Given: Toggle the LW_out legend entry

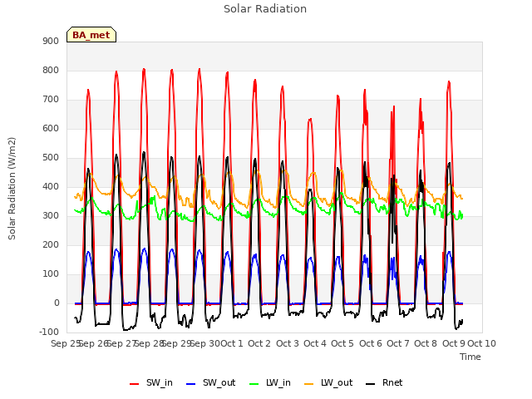Looking at the screenshot, I should point(328,383).
